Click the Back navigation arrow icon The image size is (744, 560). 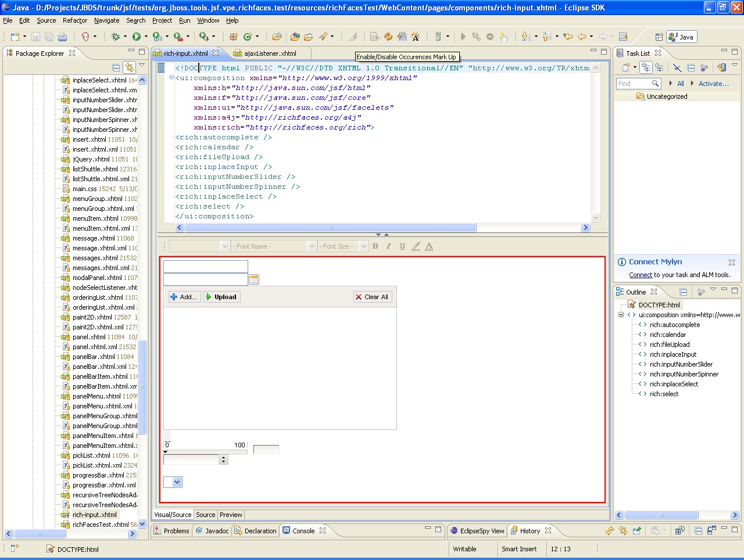pos(581,37)
